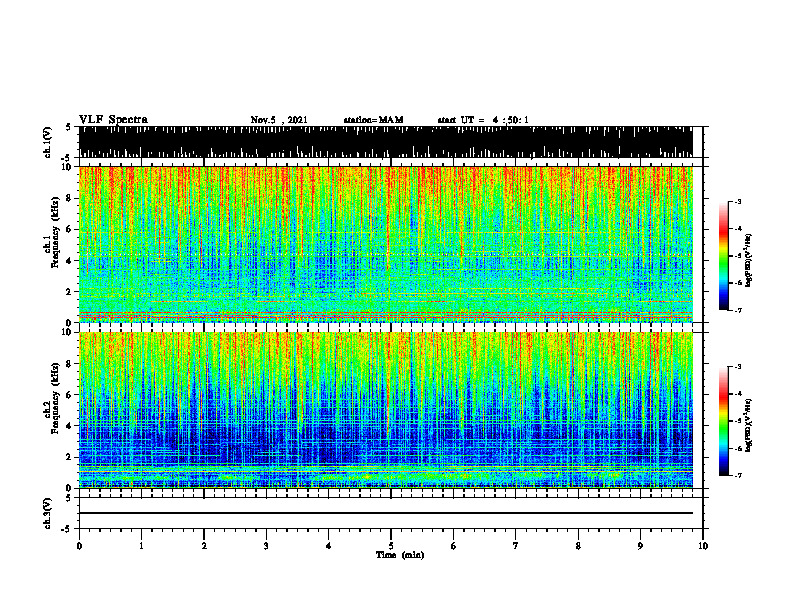Click the "8" kHz tick on ch.2 axis
The height and width of the screenshot is (612, 792).
[x=70, y=364]
